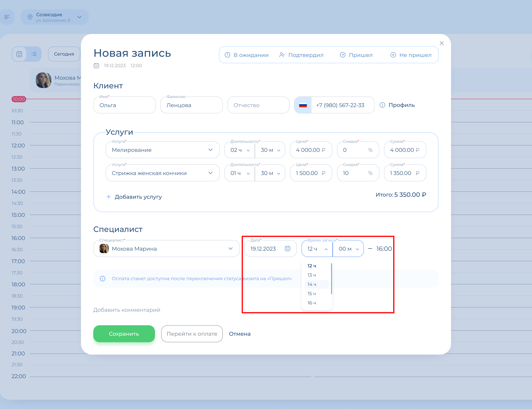Viewport: 532px width, 409px height.
Task: Switch to list view icon
Action: tap(34, 54)
